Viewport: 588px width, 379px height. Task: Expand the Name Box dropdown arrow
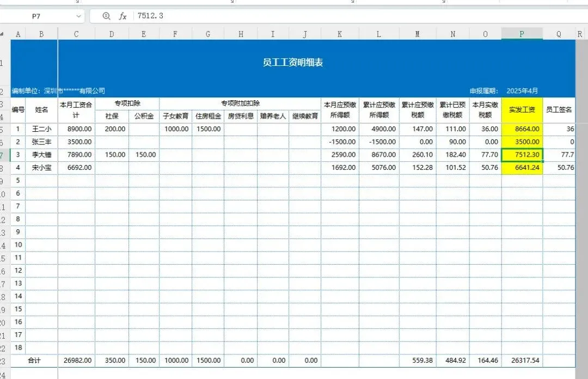tap(78, 16)
